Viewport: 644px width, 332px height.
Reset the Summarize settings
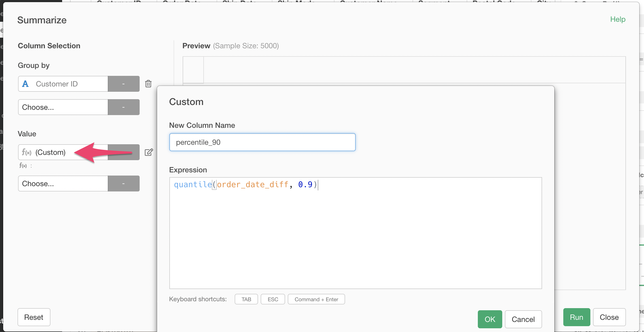[34, 317]
